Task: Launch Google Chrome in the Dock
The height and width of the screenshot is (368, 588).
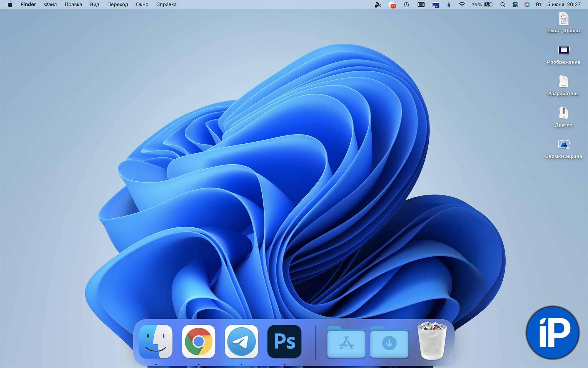Action: click(x=198, y=342)
